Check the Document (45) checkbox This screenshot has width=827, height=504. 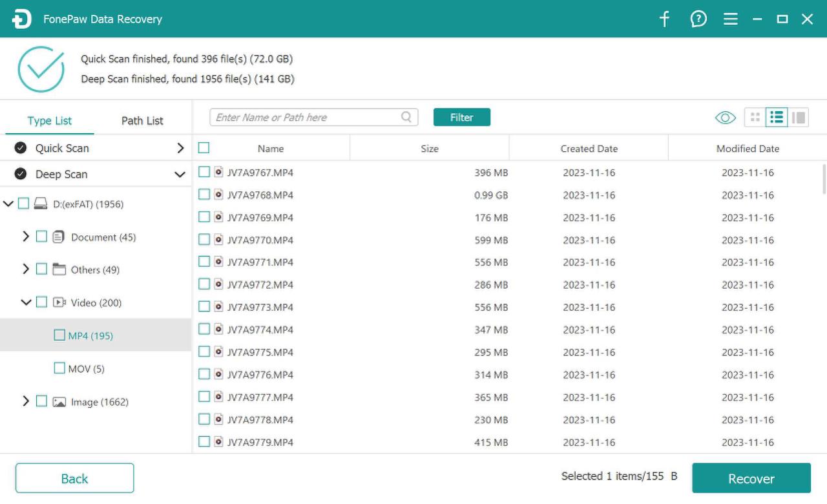click(x=41, y=236)
